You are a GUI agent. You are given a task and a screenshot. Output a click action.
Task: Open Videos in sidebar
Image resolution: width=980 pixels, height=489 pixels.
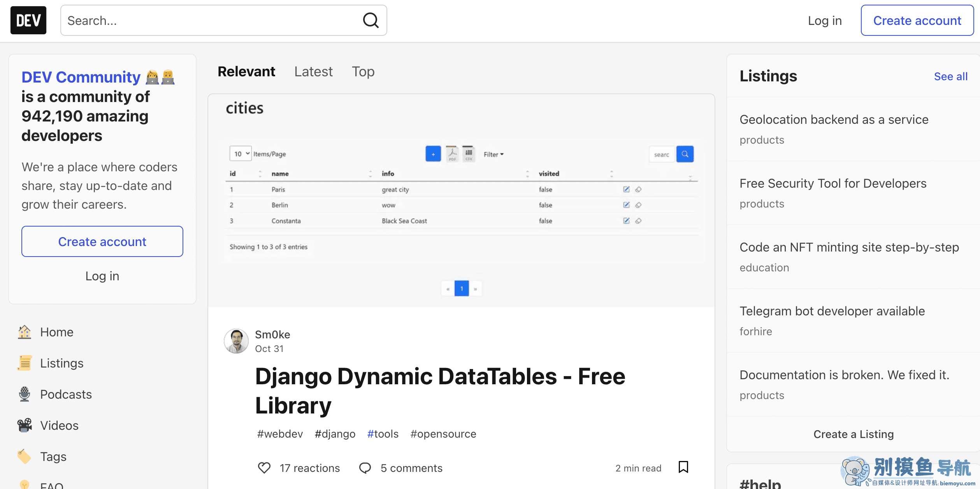pyautogui.click(x=60, y=425)
